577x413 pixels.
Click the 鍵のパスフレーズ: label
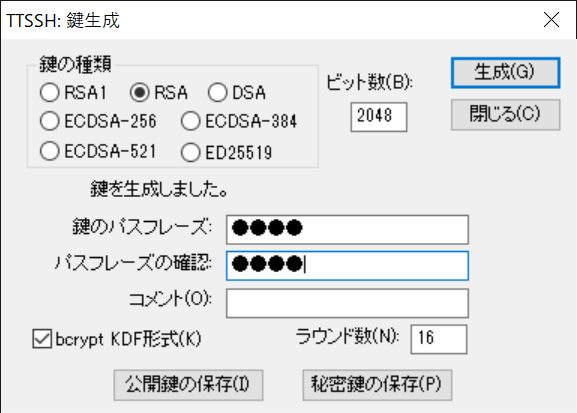[142, 226]
